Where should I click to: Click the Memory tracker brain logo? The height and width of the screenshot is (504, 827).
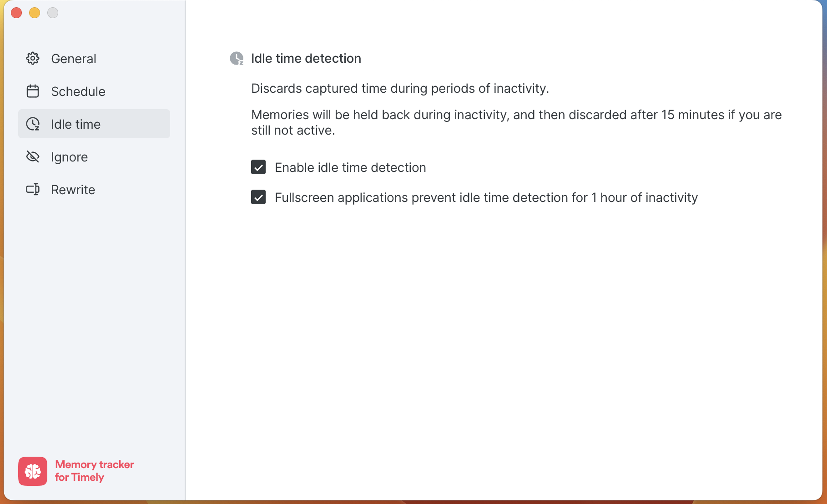coord(32,471)
